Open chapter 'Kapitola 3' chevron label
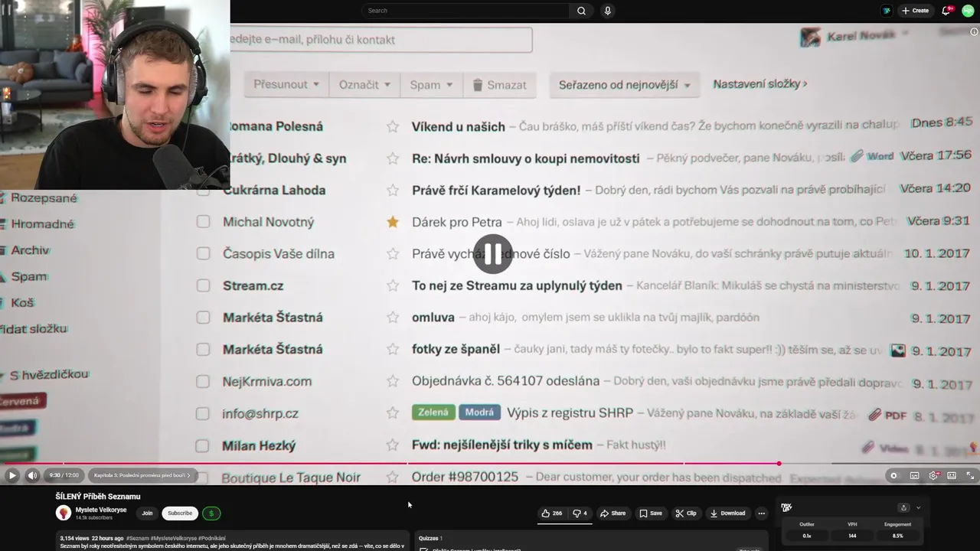 142,475
